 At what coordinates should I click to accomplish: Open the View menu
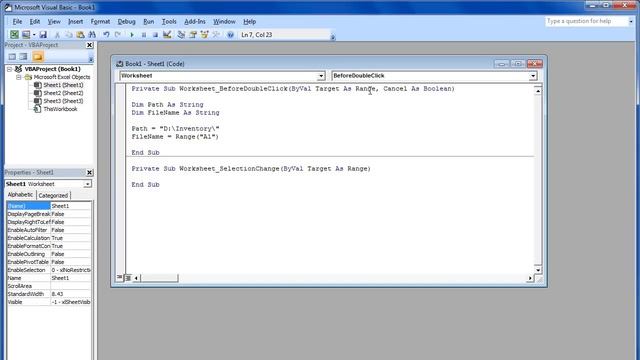click(x=54, y=22)
